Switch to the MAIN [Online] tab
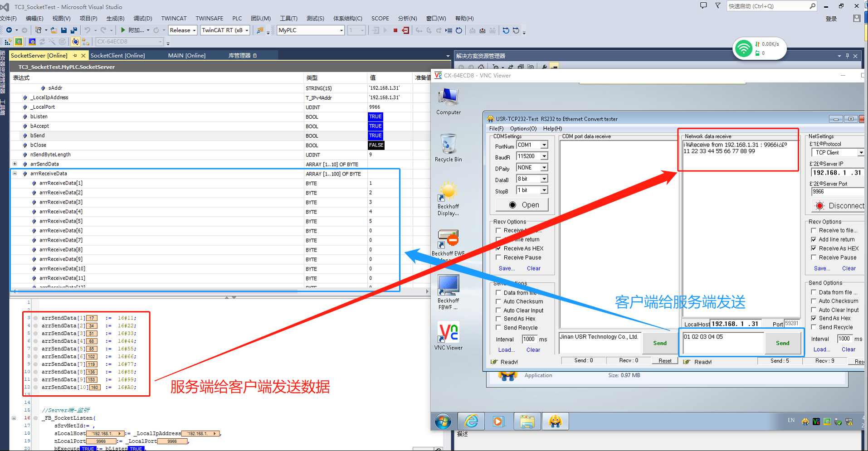The height and width of the screenshot is (451, 868). 186,55
